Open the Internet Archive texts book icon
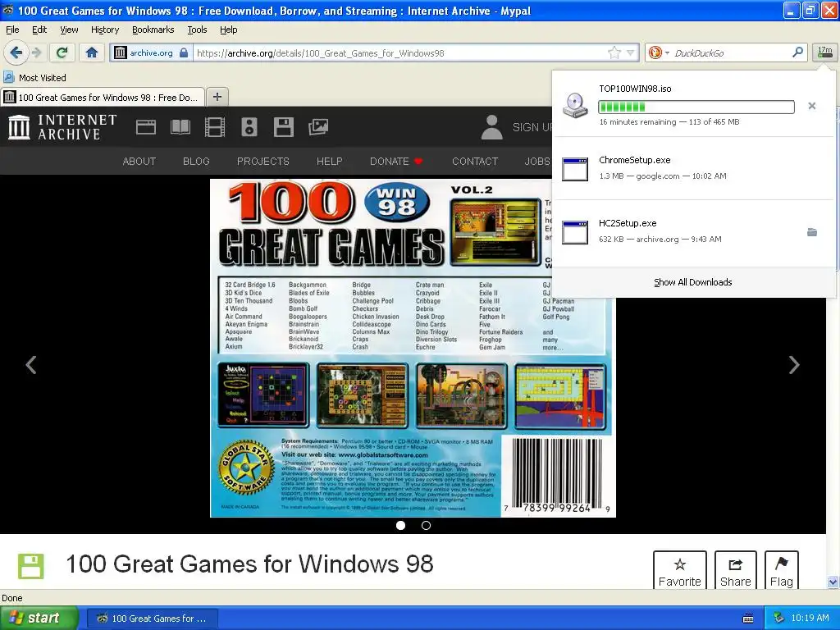This screenshot has height=630, width=840. pyautogui.click(x=180, y=127)
